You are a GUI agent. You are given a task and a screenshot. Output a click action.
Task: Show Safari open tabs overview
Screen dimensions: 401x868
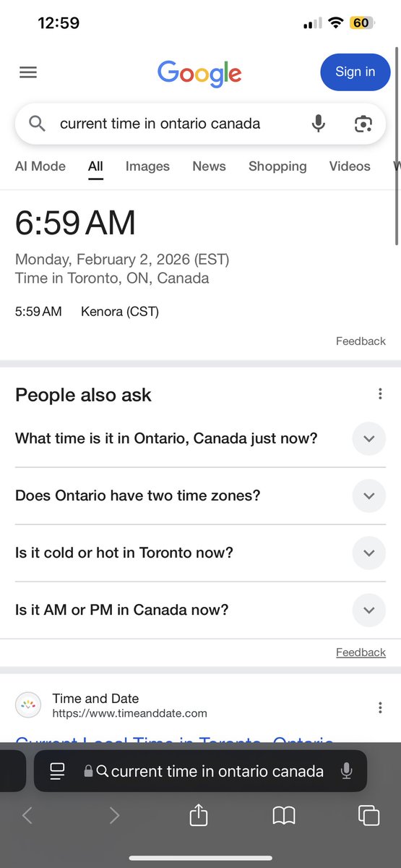368,816
